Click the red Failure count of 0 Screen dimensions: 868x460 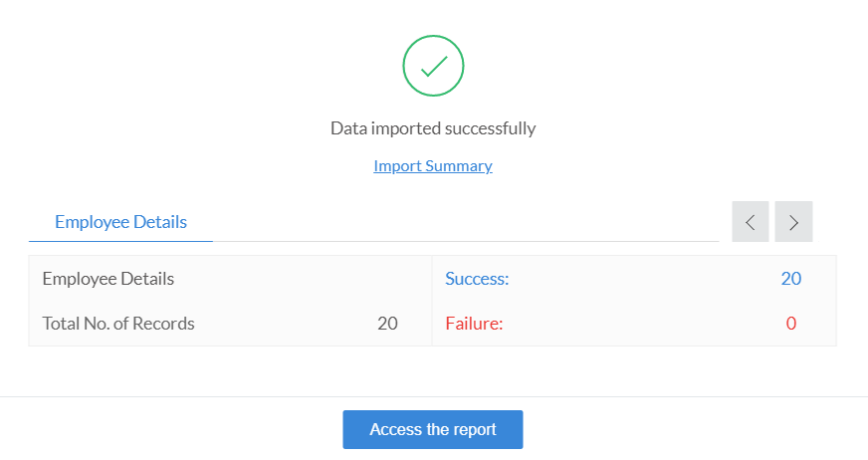(790, 324)
